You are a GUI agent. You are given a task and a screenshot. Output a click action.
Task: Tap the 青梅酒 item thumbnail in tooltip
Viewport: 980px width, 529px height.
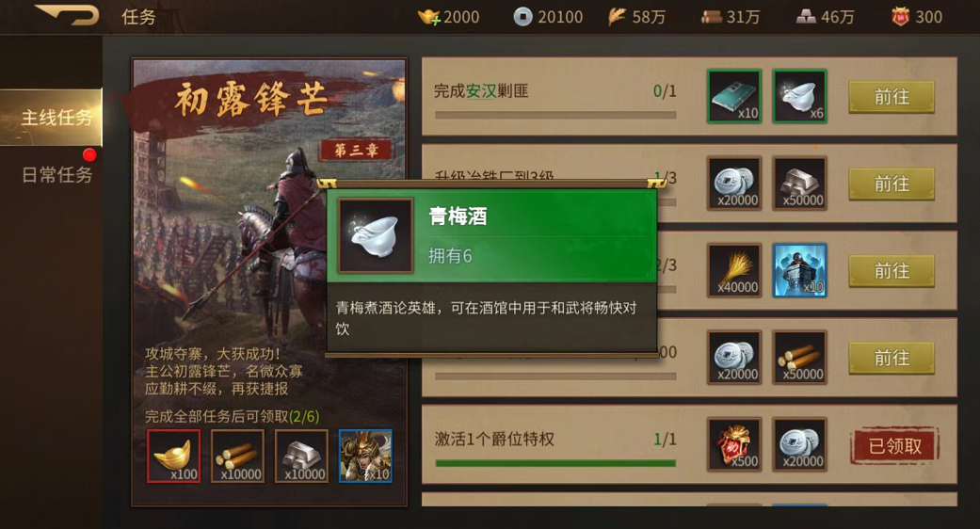point(376,235)
